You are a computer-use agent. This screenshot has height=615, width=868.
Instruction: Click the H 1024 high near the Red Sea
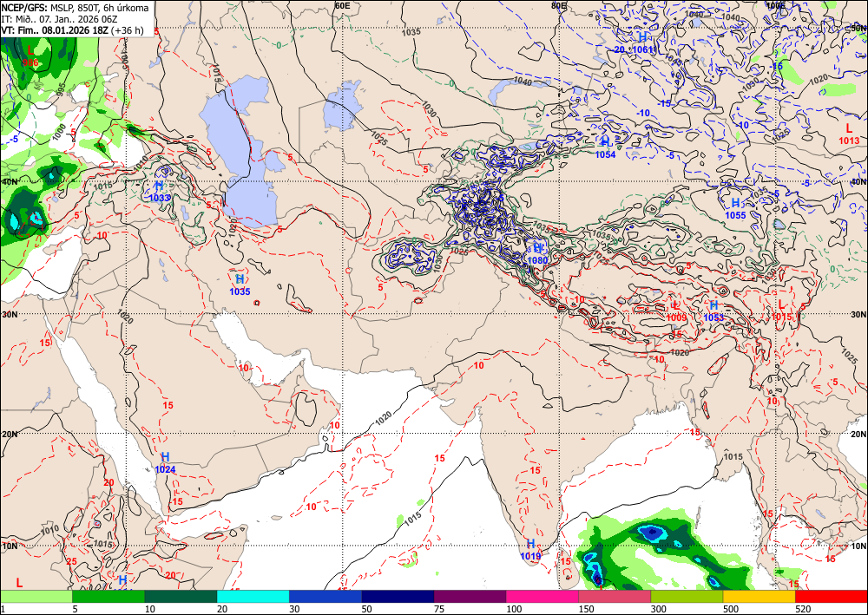pyautogui.click(x=165, y=463)
